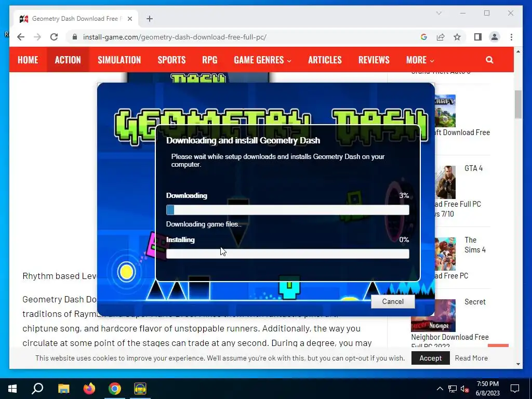The height and width of the screenshot is (399, 532).
Task: Expand the GAME GENRES dropdown
Action: click(x=262, y=60)
